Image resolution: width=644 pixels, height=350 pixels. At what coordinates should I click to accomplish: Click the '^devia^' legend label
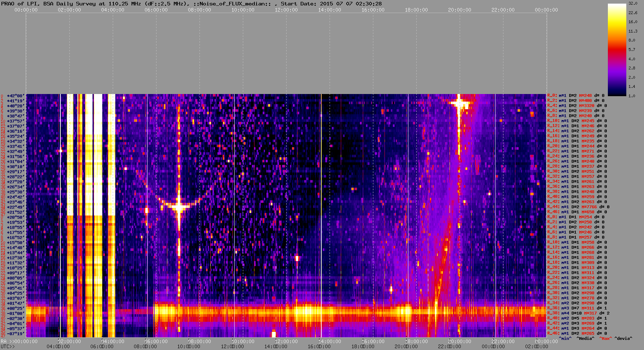pos(623,339)
